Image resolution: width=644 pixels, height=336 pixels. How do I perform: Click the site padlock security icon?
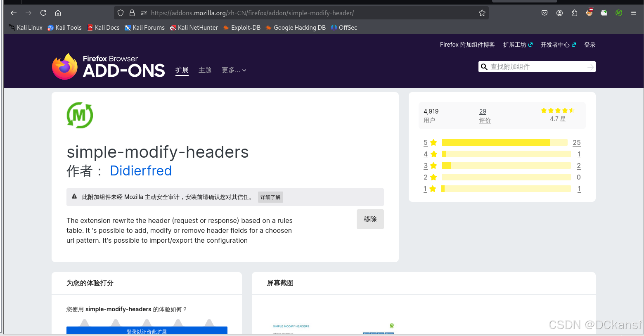[132, 13]
